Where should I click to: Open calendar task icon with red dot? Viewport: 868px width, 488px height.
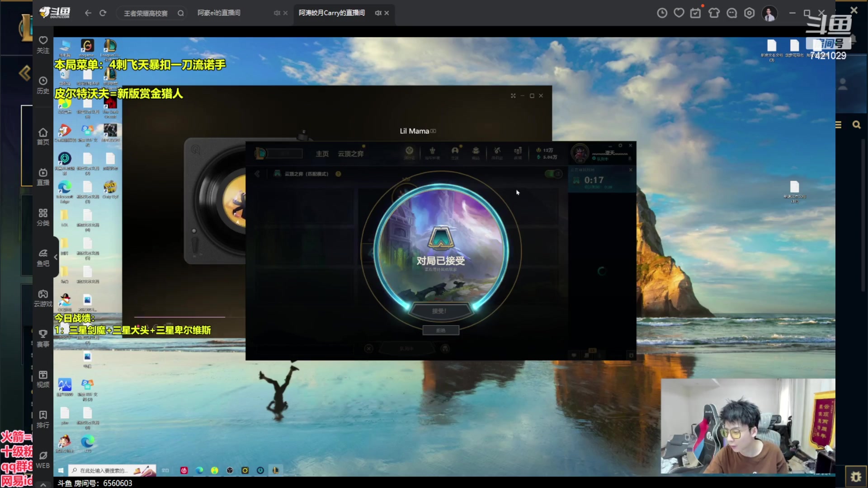696,13
